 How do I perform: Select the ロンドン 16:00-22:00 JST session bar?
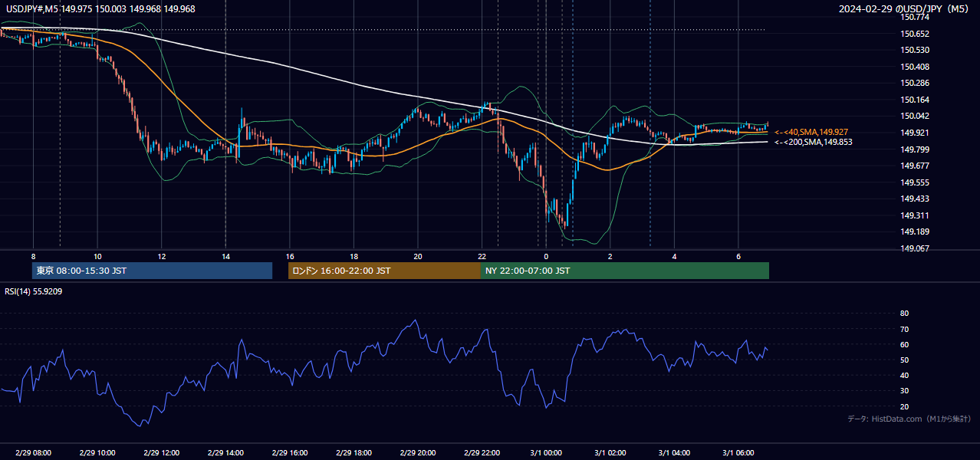point(384,271)
